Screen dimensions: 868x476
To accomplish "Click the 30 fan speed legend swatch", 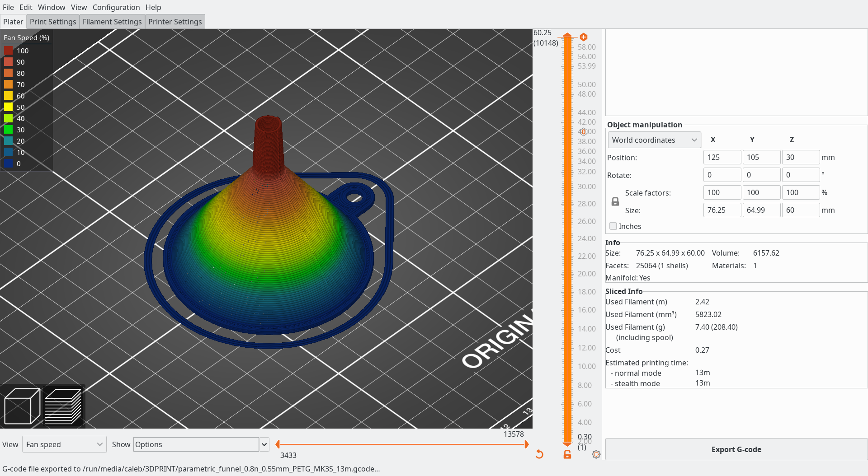I will tap(8, 130).
